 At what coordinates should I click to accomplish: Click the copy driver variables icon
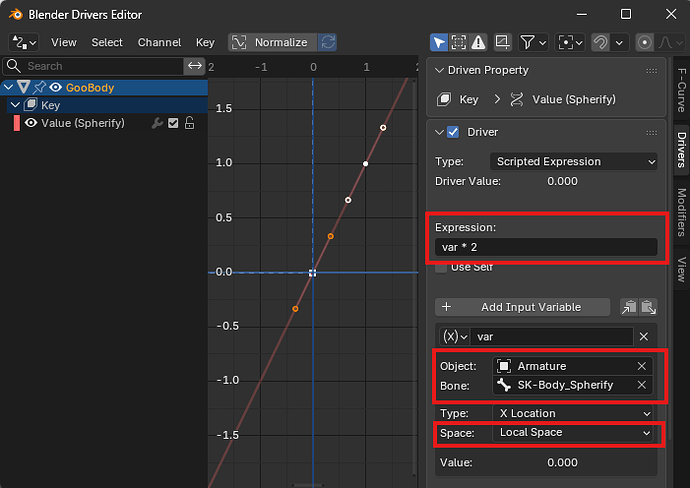(x=629, y=307)
